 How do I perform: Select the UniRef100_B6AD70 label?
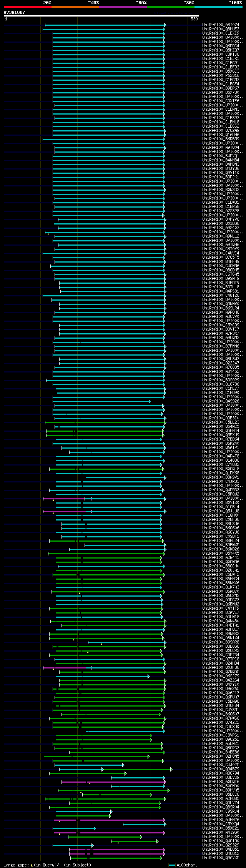point(221,591)
